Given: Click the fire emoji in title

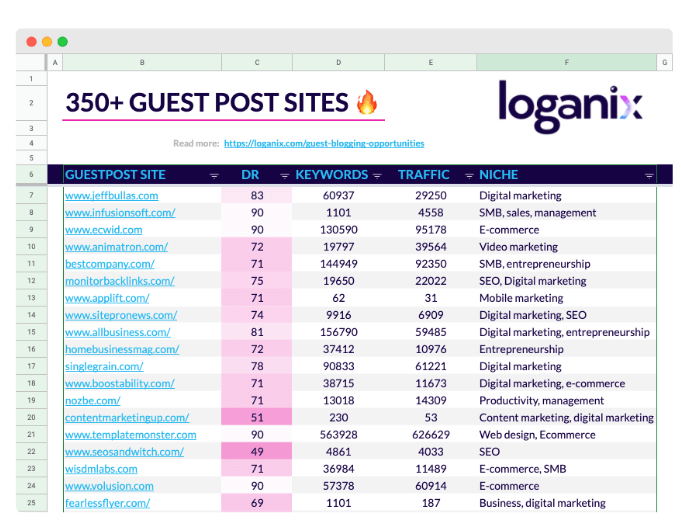Looking at the screenshot, I should [367, 102].
